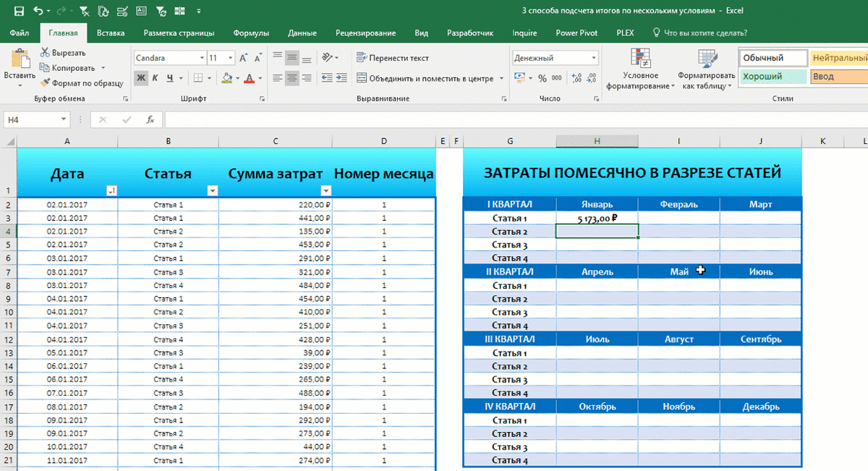Apply the Ввод cell style
The image size is (868, 471).
point(839,76)
